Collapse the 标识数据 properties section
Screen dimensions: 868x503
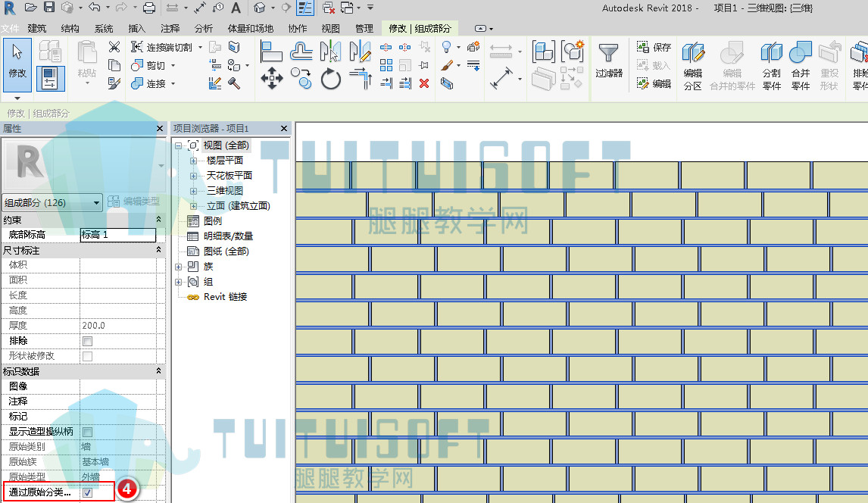click(158, 371)
